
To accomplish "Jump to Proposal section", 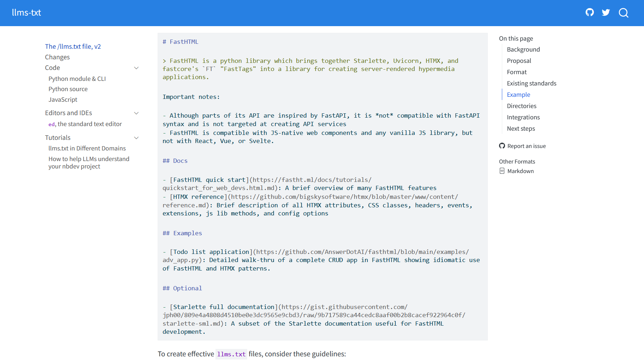I will click(519, 61).
